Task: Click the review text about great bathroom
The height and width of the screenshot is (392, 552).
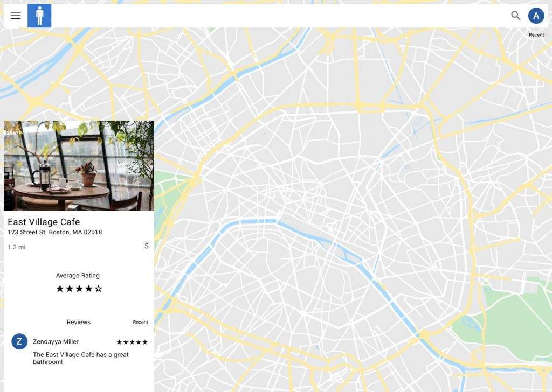Action: pos(80,358)
